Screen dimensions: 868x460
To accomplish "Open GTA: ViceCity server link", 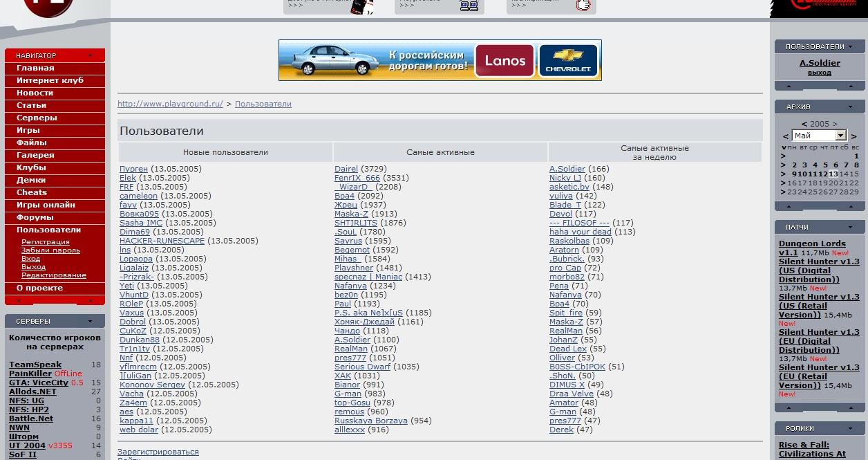I will tap(39, 383).
